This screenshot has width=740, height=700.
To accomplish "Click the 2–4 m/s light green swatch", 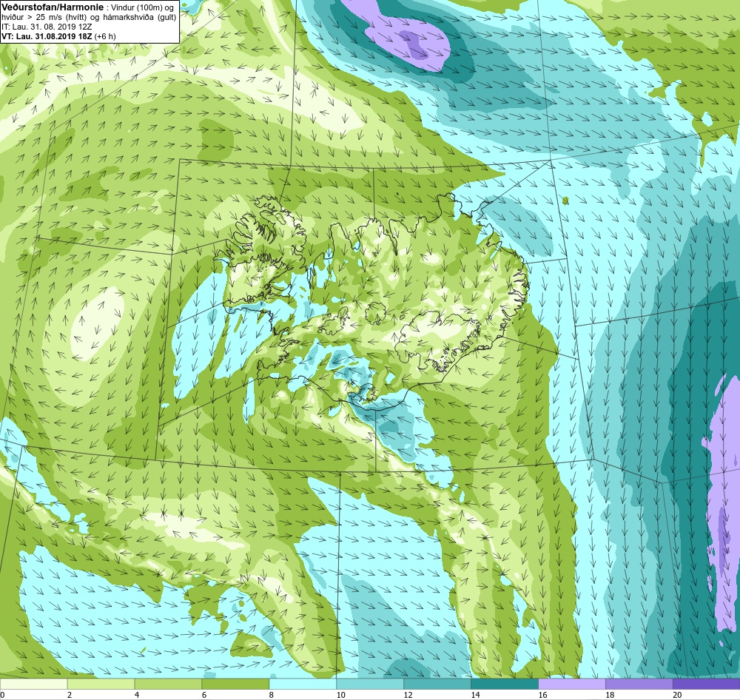I will (x=101, y=684).
